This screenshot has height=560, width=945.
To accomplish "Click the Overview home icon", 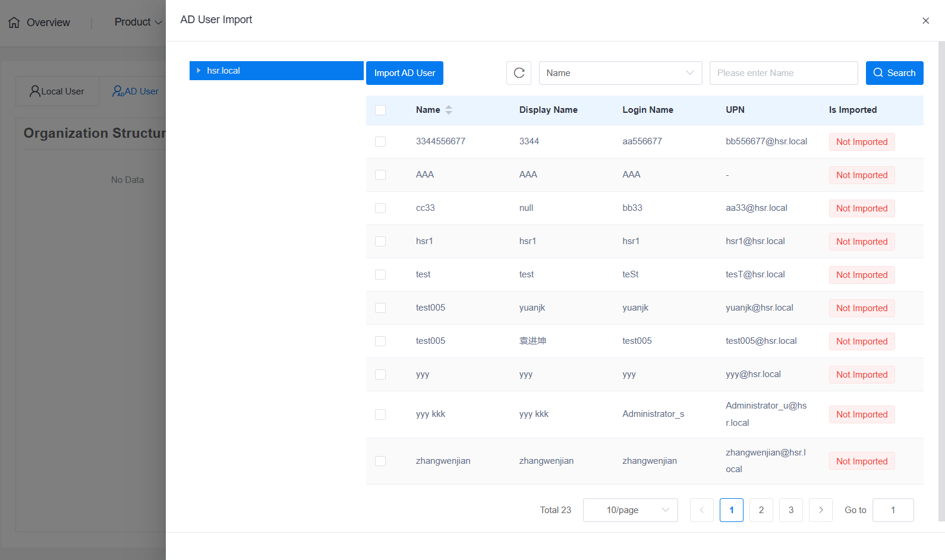I will (14, 23).
